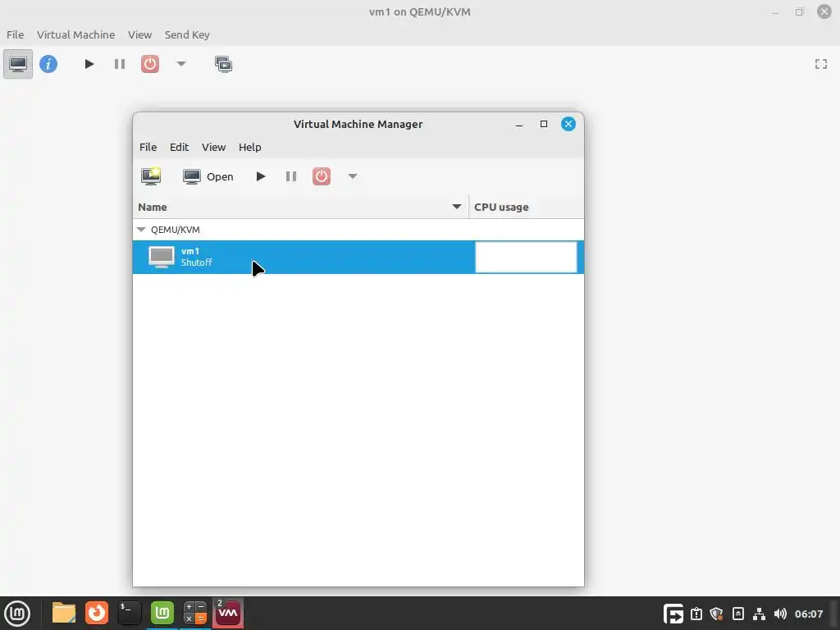The width and height of the screenshot is (840, 630).
Task: Click the clipboard tray icon
Action: [x=696, y=614]
